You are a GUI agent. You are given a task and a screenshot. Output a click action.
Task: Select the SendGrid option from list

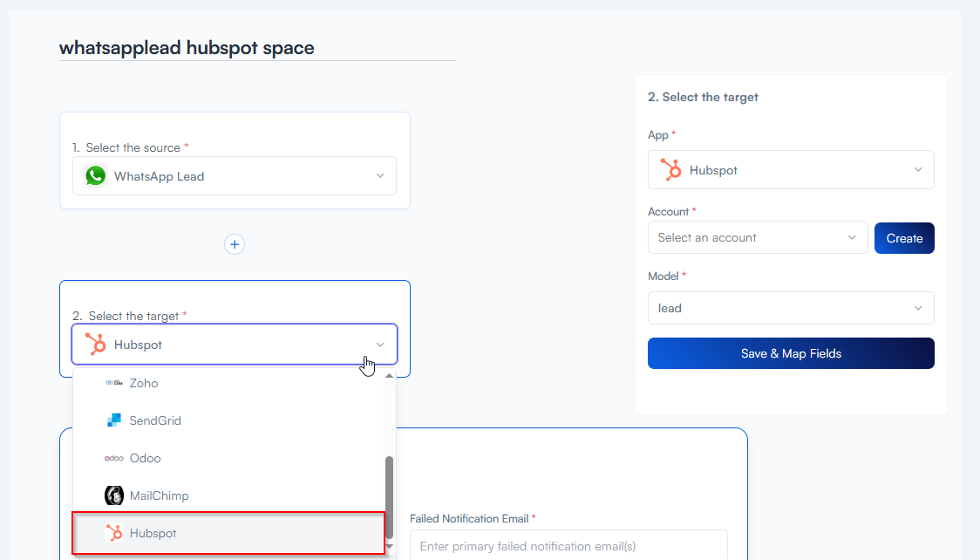point(155,420)
